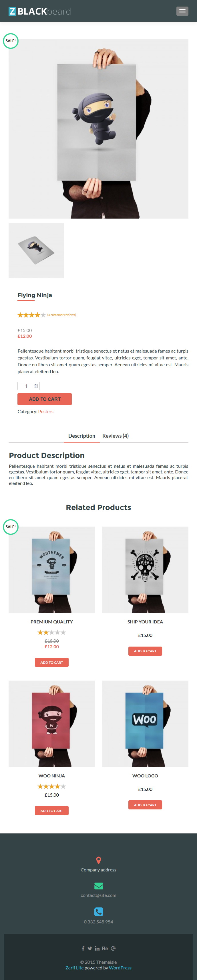Open the Twitter social icon

pos(89,948)
